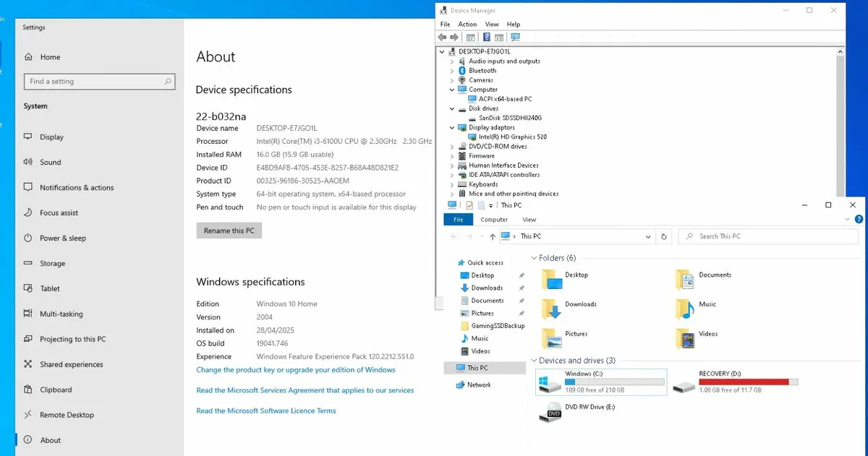Expand the Firmware node in Device Manager

[x=453, y=155]
